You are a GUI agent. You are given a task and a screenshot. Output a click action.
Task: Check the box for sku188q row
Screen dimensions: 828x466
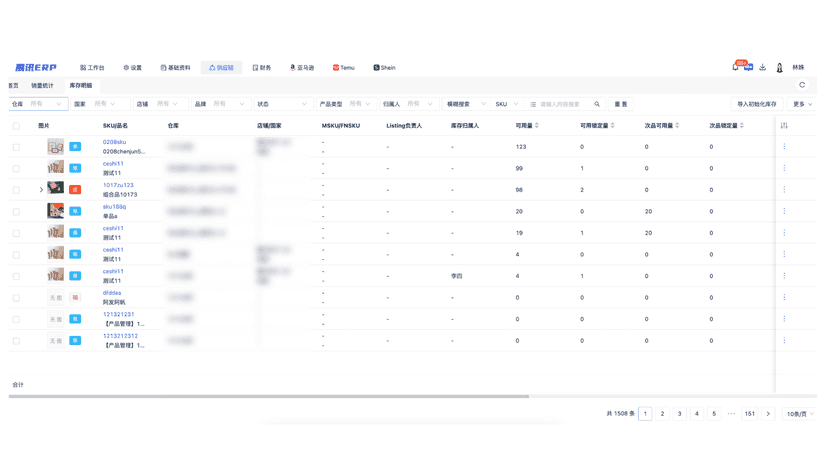(x=16, y=211)
